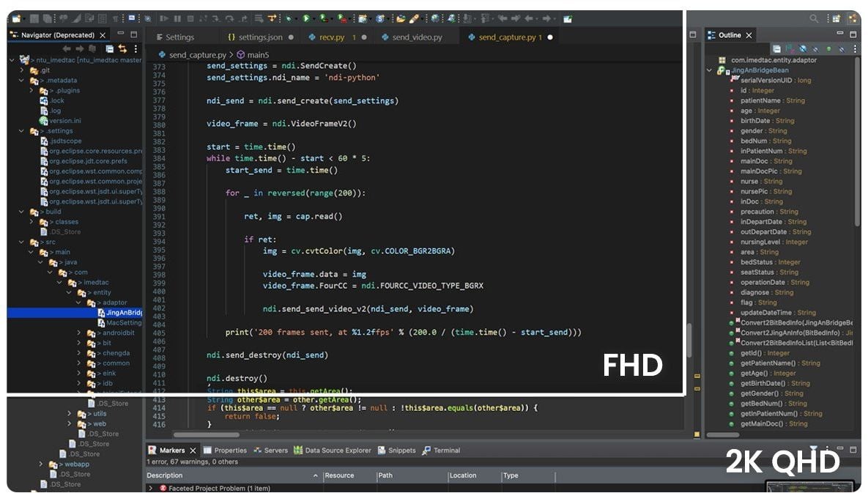Image resolution: width=868 pixels, height=493 pixels.
Task: Close the Markers view tab
Action: (x=193, y=451)
